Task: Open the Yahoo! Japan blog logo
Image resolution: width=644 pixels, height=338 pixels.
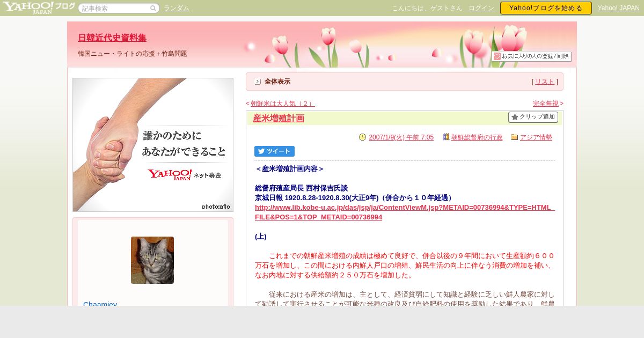Action: click(x=38, y=8)
